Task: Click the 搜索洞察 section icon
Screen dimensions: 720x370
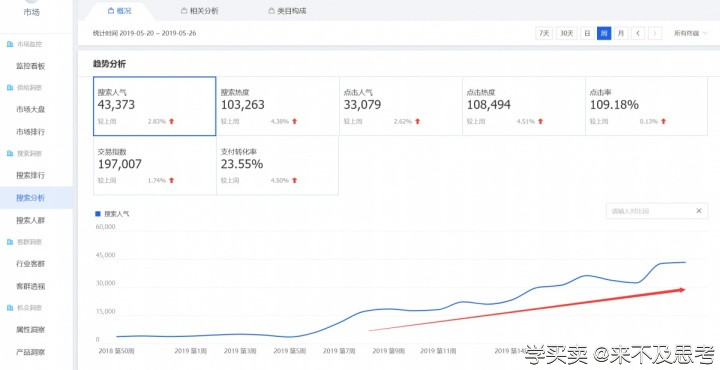Action: pyautogui.click(x=10, y=153)
